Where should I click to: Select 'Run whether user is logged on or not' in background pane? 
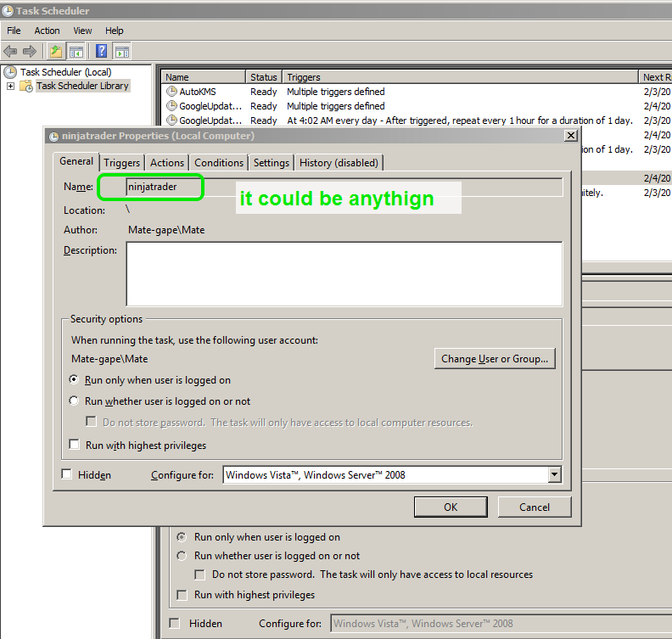point(182,556)
